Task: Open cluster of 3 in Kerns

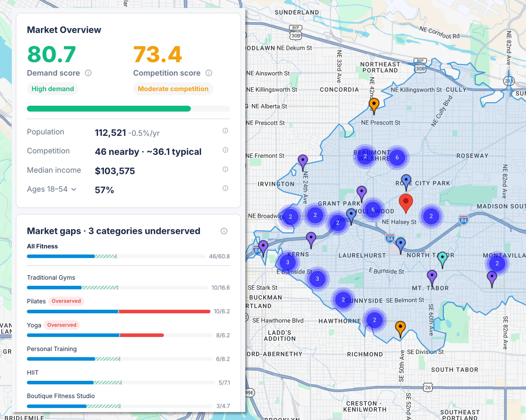Action: pyautogui.click(x=288, y=262)
